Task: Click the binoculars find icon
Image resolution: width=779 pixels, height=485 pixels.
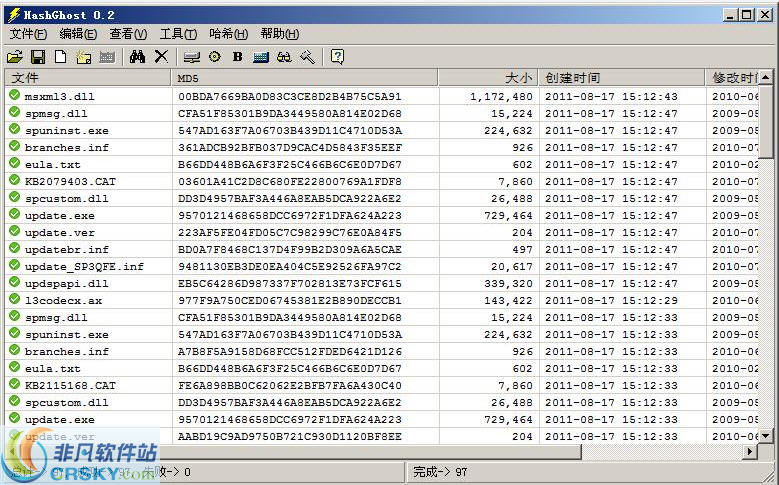Action: click(138, 57)
